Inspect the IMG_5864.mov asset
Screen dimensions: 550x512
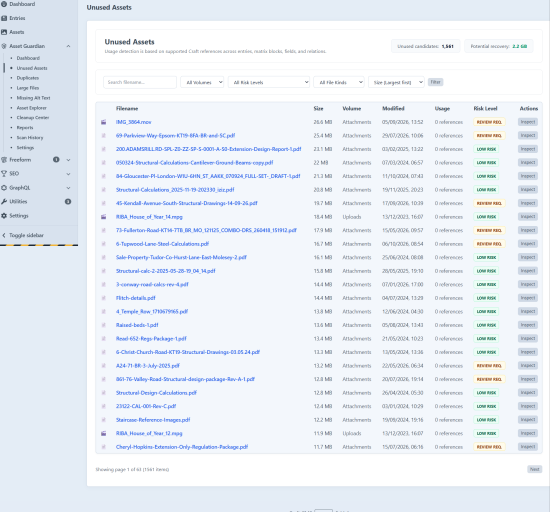click(x=528, y=122)
